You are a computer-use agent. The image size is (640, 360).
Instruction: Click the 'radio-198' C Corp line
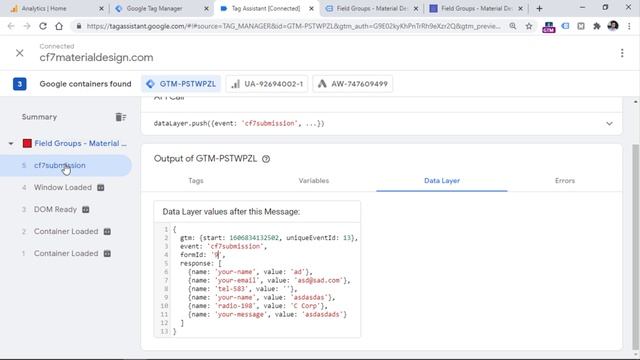pyautogui.click(x=258, y=306)
